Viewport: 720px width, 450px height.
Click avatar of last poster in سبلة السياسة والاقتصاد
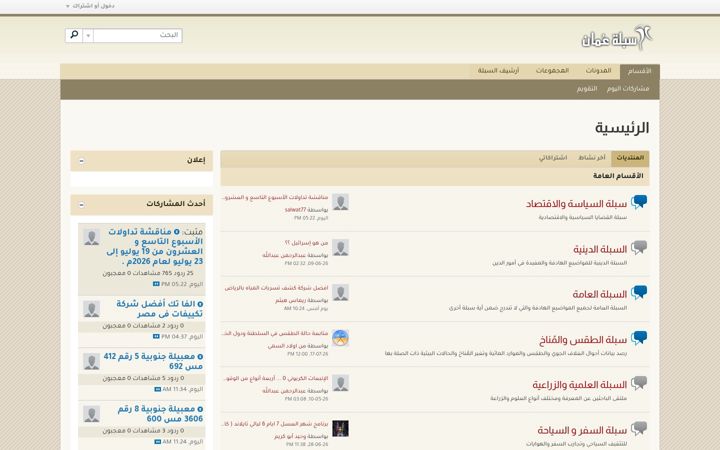(340, 202)
